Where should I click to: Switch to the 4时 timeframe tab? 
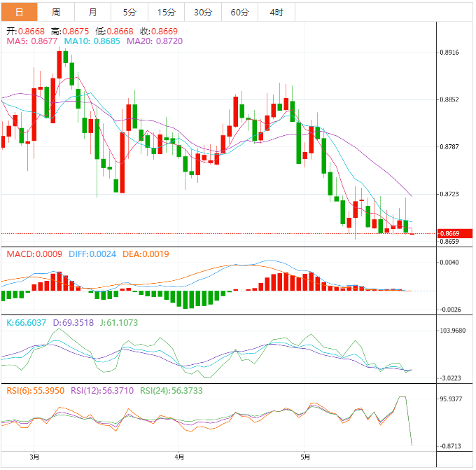[x=276, y=12]
